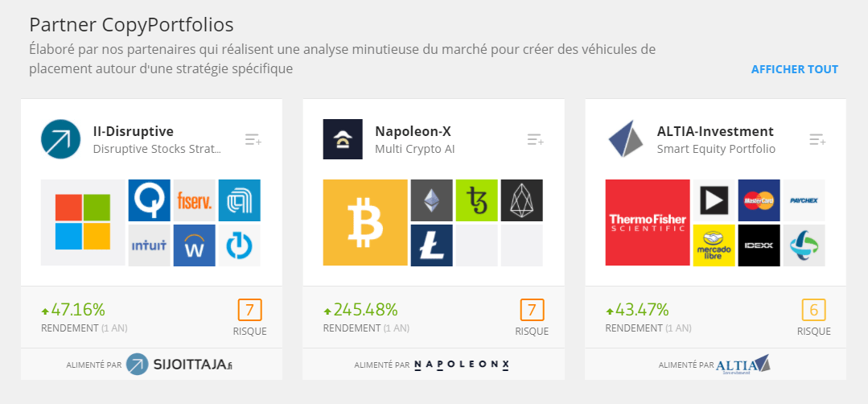Open the MasterCard logo tile
The width and height of the screenshot is (868, 404).
click(759, 200)
